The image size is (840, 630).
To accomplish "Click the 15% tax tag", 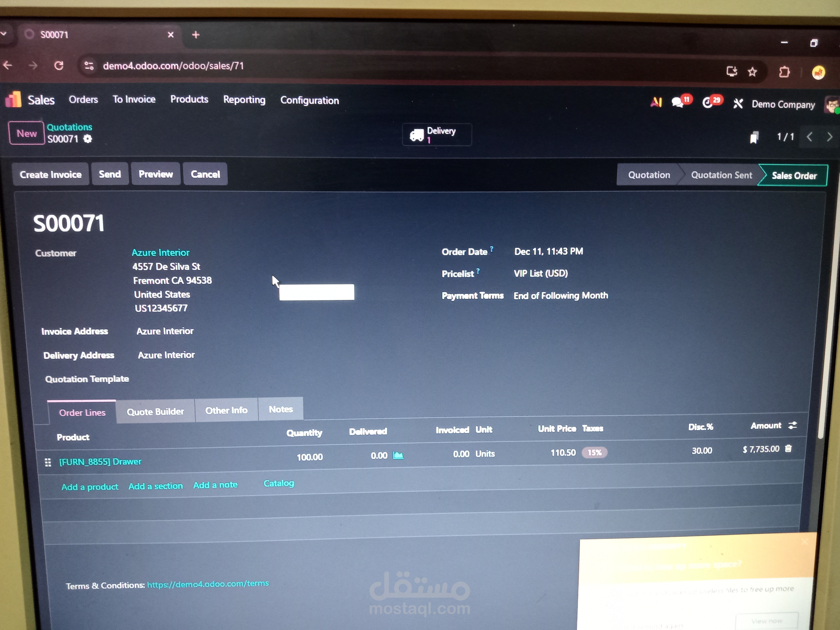I will tap(595, 452).
